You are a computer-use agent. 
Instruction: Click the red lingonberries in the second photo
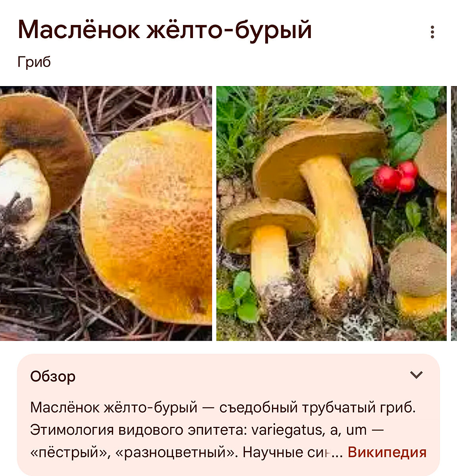(395, 177)
